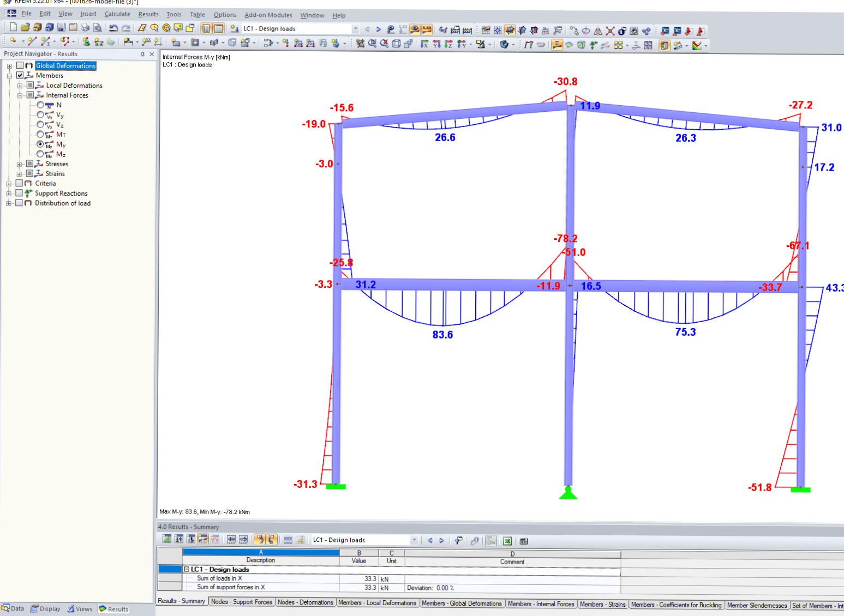This screenshot has height=616, width=844.
Task: Switch to the Views navigator tab
Action: pos(80,609)
